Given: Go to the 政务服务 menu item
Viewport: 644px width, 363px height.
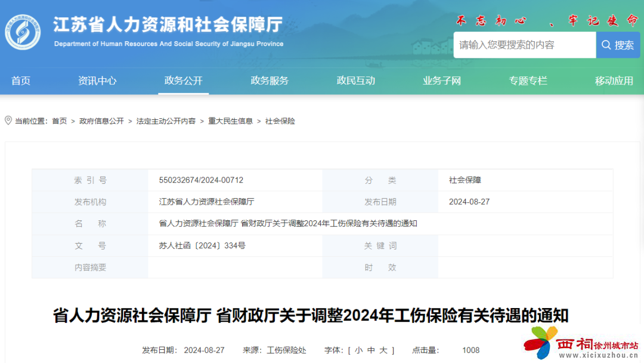Looking at the screenshot, I should tap(270, 81).
